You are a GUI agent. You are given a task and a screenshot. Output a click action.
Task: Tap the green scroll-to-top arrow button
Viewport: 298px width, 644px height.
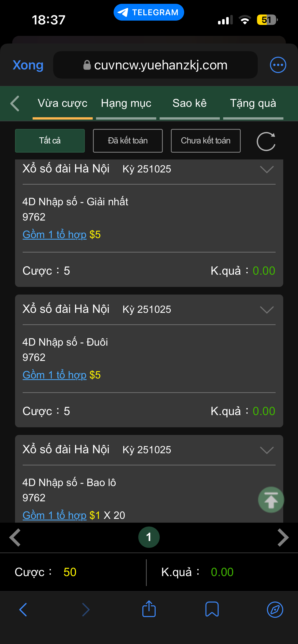[271, 500]
